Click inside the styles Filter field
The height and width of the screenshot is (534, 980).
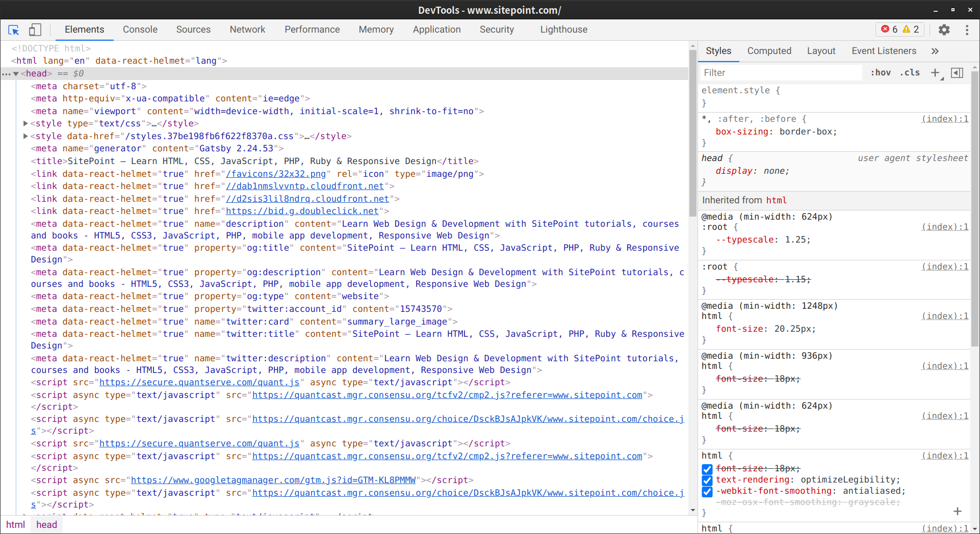[780, 72]
